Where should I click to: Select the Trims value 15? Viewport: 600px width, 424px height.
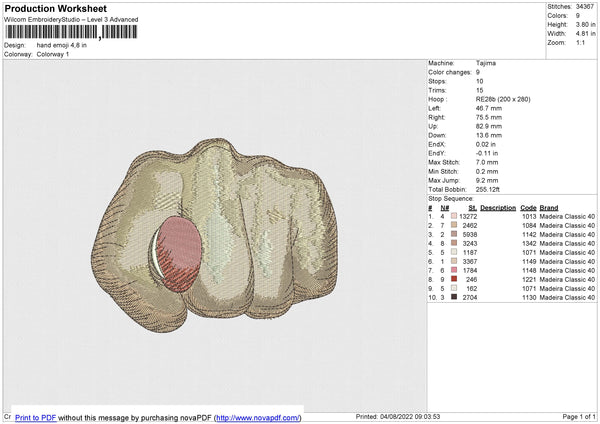pyautogui.click(x=479, y=90)
